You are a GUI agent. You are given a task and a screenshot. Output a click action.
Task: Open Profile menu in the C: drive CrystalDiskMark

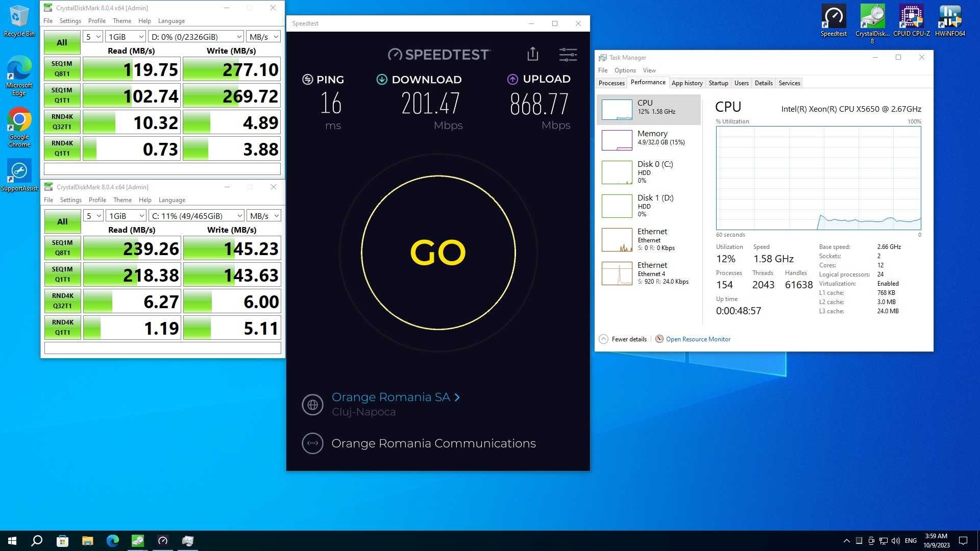97,200
